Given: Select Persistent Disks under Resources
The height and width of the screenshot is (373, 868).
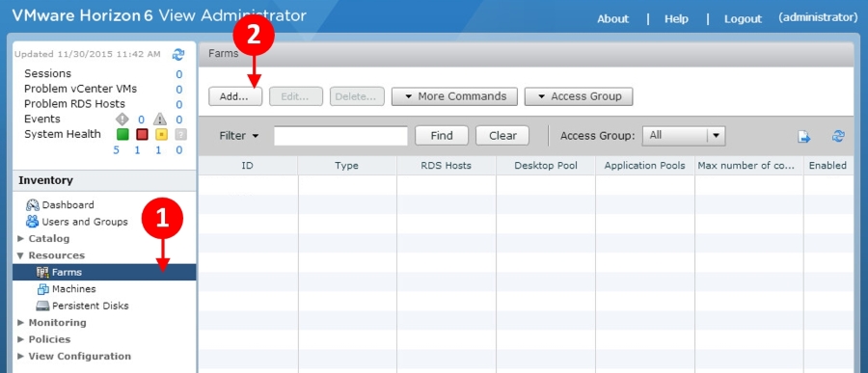Looking at the screenshot, I should (x=91, y=306).
